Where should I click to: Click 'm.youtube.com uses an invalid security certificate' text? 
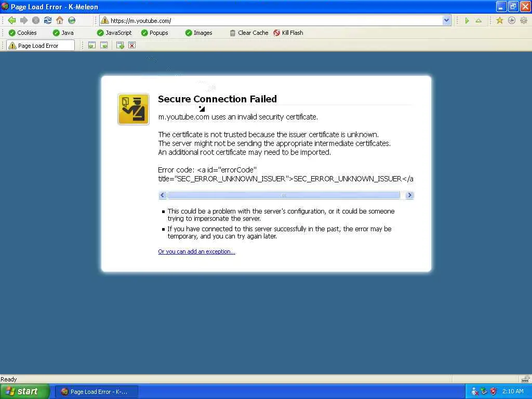tap(238, 117)
